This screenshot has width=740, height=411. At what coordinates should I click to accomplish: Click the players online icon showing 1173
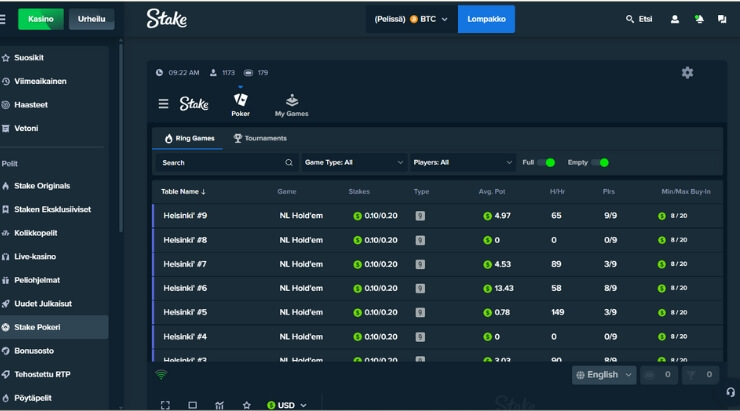click(213, 73)
